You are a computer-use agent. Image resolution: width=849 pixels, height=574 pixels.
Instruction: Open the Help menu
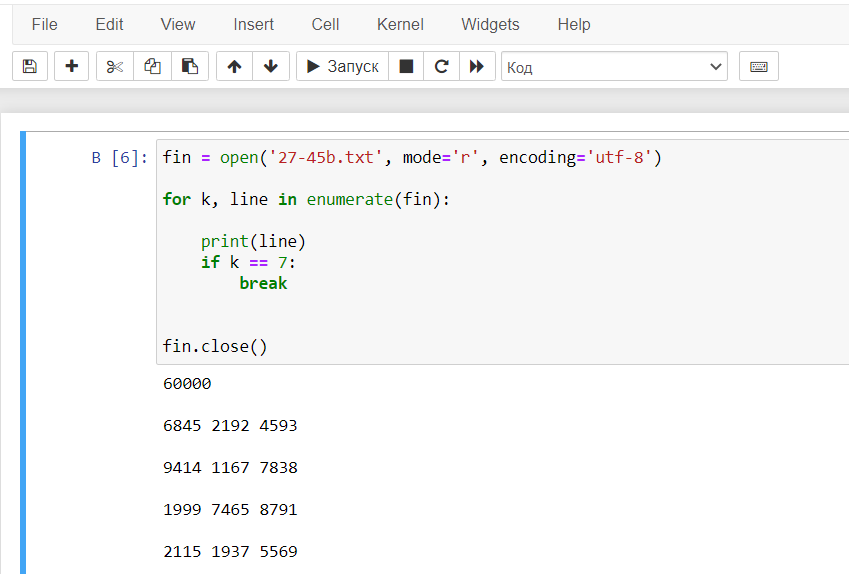pyautogui.click(x=574, y=24)
